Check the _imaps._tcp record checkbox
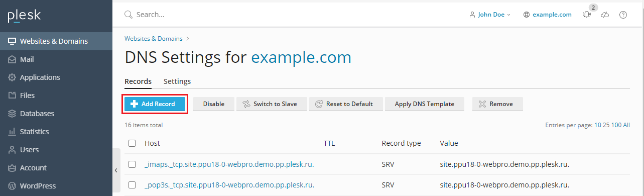Viewport: 644px width, 196px height. point(132,164)
